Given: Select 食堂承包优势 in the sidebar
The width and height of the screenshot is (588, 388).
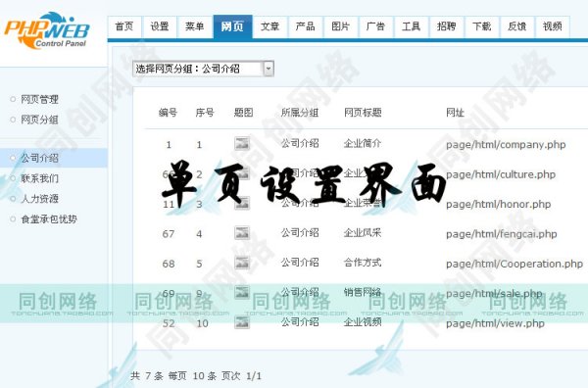Looking at the screenshot, I should (x=49, y=218).
